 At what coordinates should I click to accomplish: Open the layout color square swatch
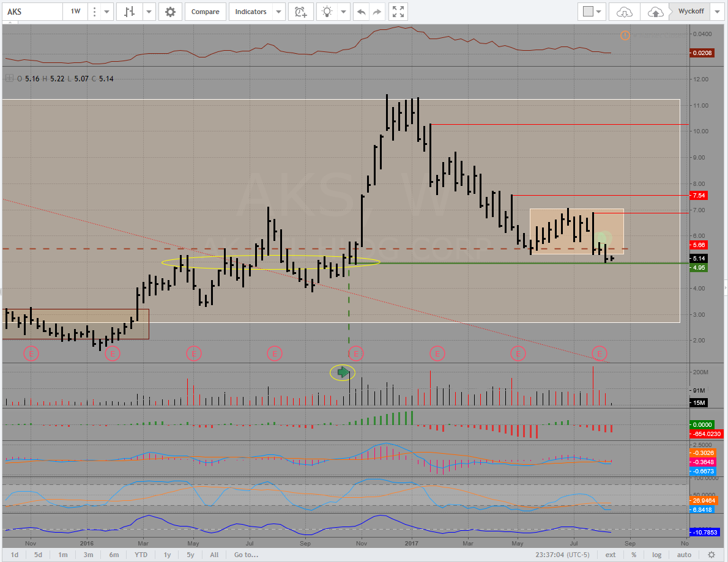click(x=588, y=12)
